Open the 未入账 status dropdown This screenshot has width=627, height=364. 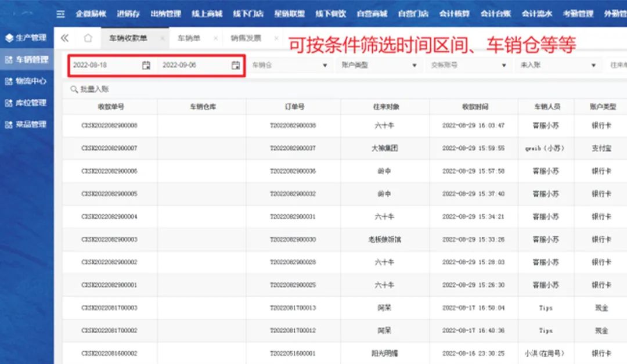coord(593,66)
